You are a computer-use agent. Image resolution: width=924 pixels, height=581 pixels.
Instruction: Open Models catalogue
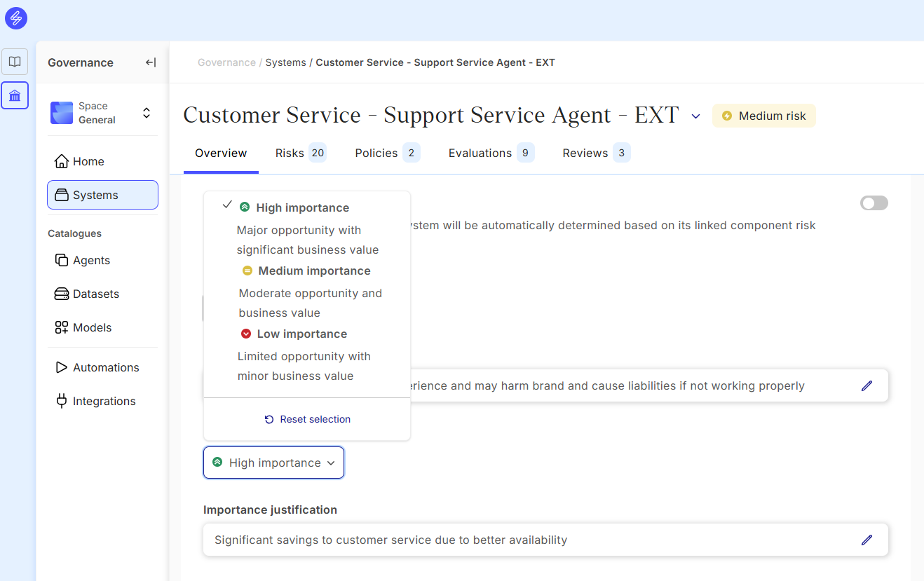pos(92,327)
